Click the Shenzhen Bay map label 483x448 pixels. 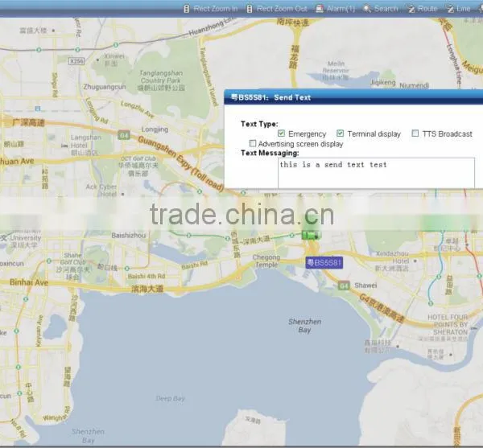pos(304,326)
